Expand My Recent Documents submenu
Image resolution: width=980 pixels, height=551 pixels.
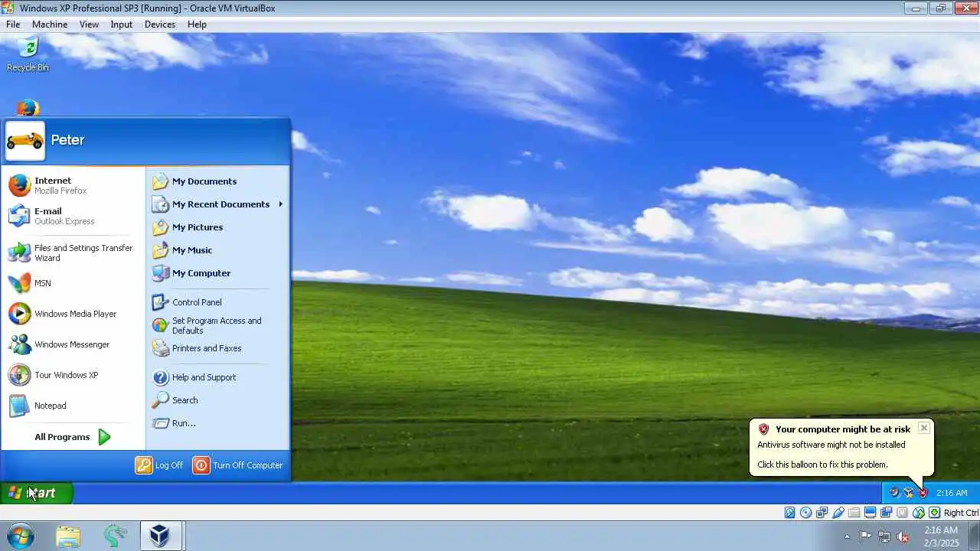[x=217, y=204]
